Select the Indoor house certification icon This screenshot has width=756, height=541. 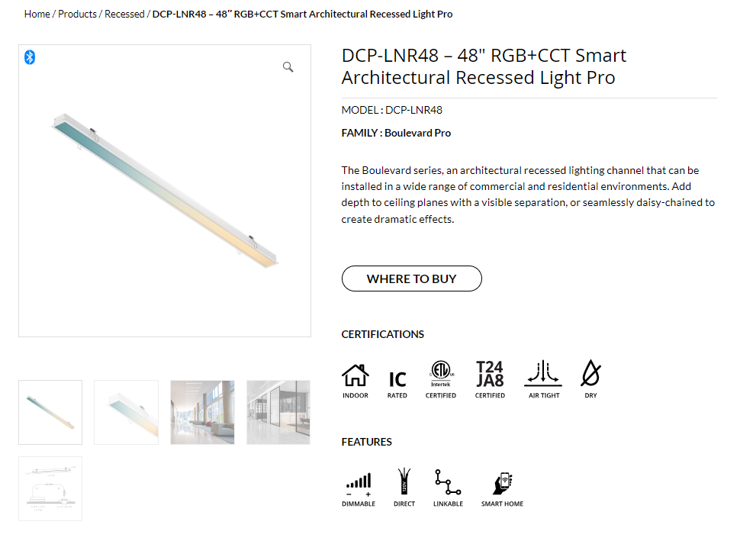[x=355, y=375]
